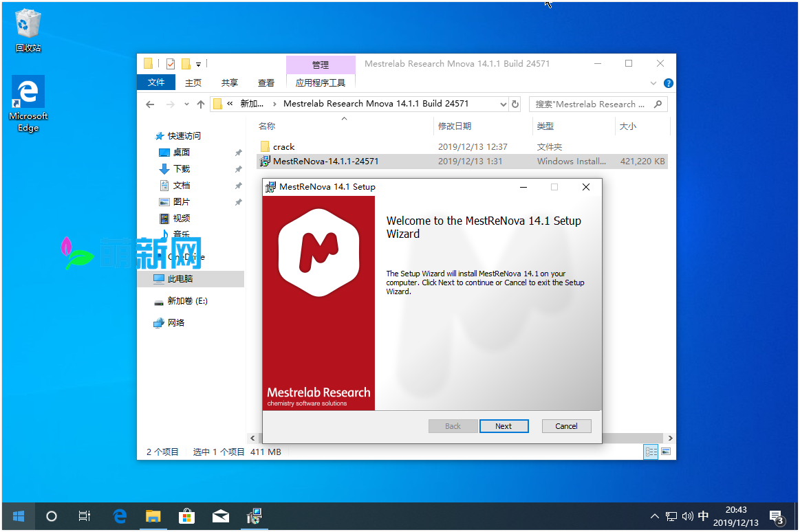Select 文档 in navigation pane
800x532 pixels.
[x=175, y=185]
